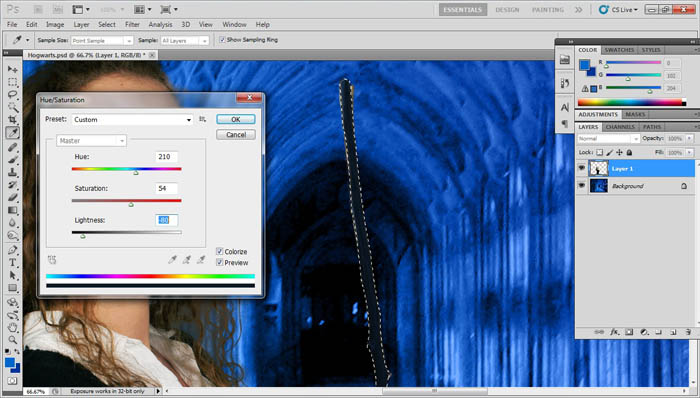Select the Move tool
This screenshot has height=398, width=700.
[12, 70]
